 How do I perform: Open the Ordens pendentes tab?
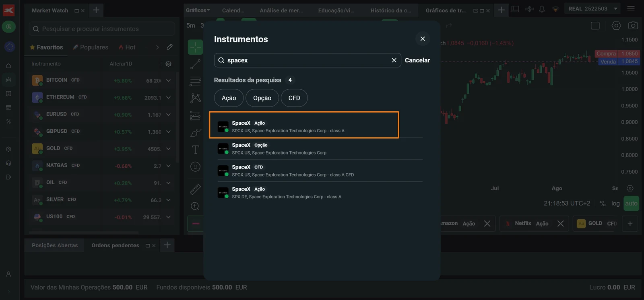pyautogui.click(x=115, y=245)
